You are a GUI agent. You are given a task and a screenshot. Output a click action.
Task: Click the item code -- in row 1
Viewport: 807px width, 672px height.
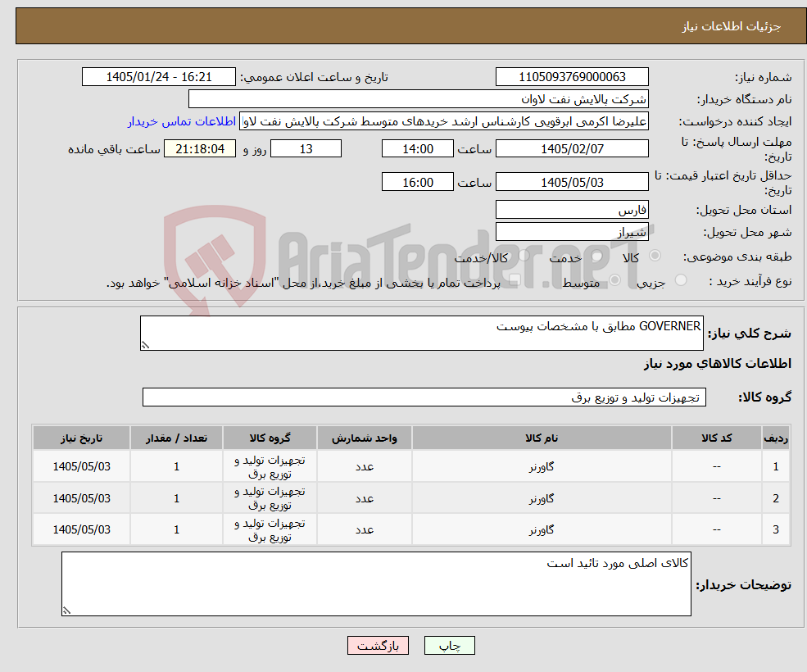716,466
